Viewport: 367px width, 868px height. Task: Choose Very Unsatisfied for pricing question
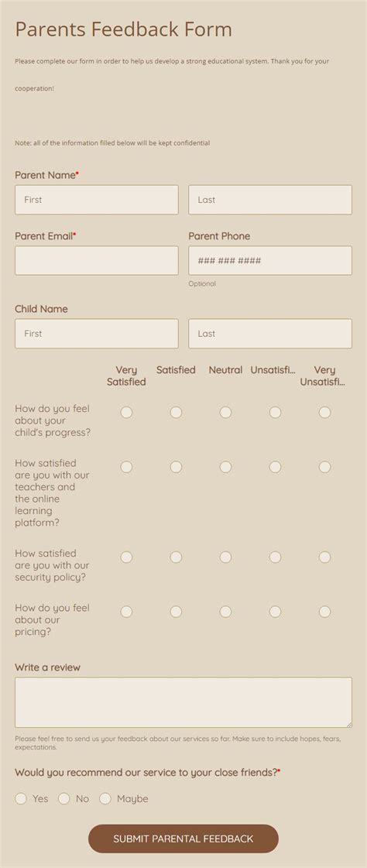click(x=325, y=612)
